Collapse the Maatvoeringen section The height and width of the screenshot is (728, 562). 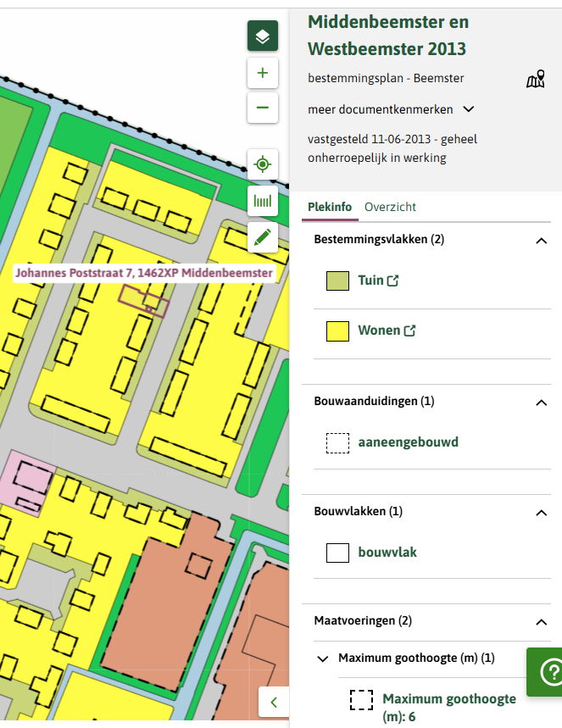(x=541, y=621)
